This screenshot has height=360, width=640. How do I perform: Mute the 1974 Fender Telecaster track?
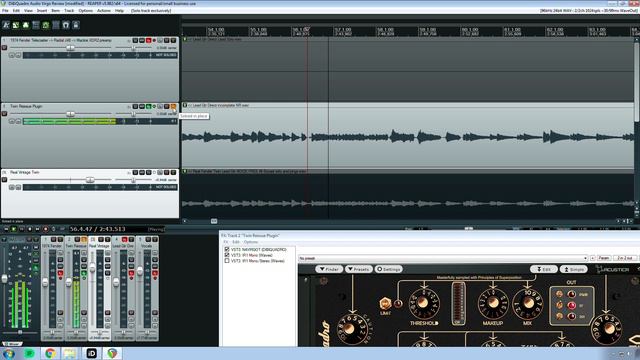click(167, 40)
